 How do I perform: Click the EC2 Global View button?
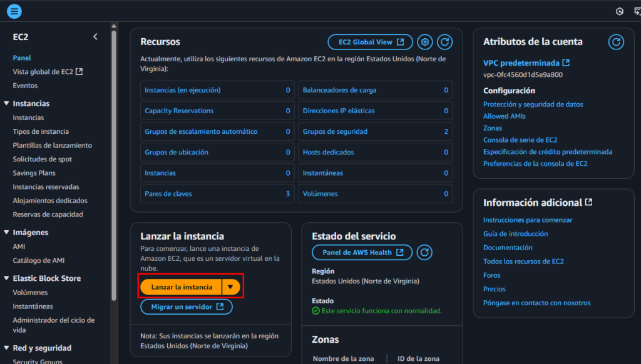[371, 42]
